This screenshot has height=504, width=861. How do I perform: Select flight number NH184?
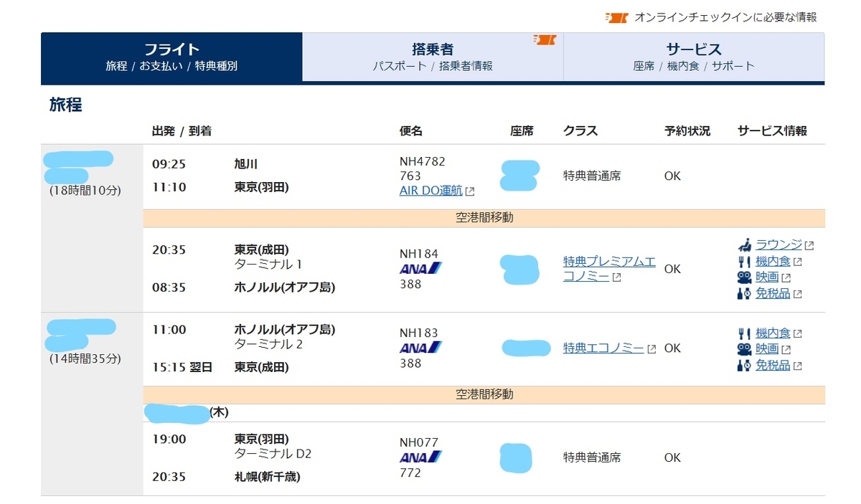(419, 253)
